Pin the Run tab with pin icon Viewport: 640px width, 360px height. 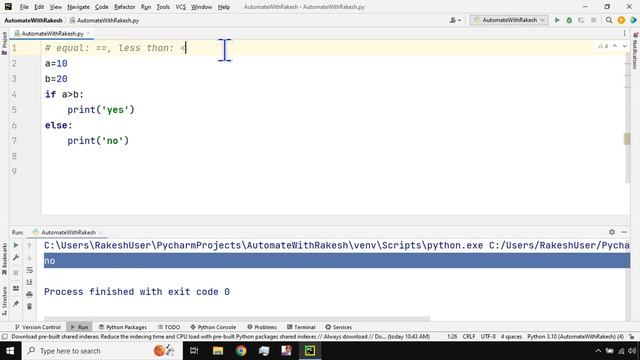(x=16, y=304)
